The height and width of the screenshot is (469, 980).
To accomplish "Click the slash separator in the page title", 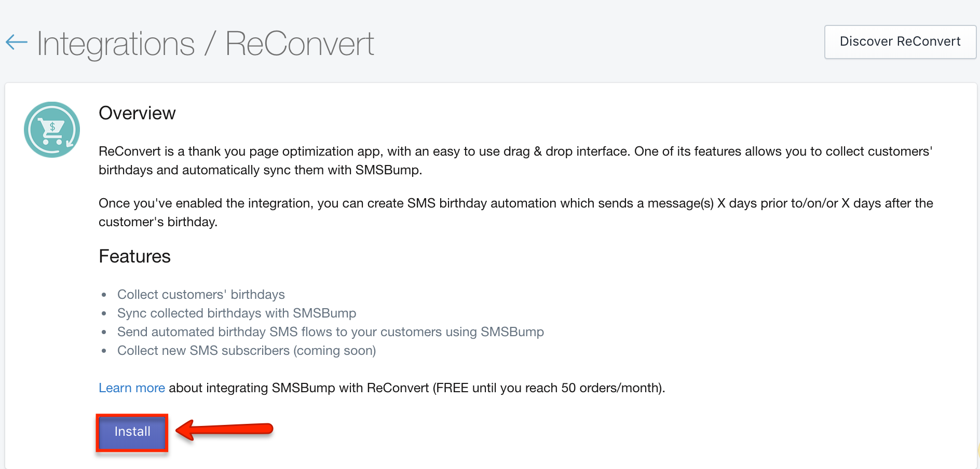I will [x=210, y=44].
